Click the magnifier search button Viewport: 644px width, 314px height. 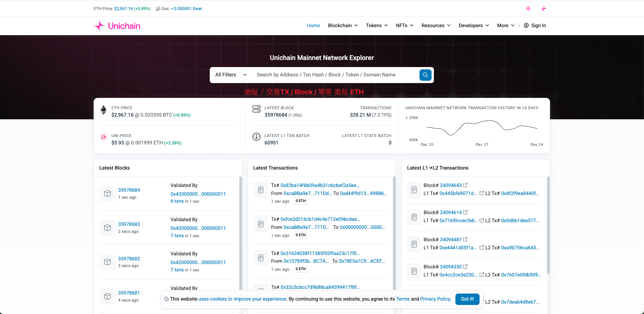pyautogui.click(x=425, y=75)
